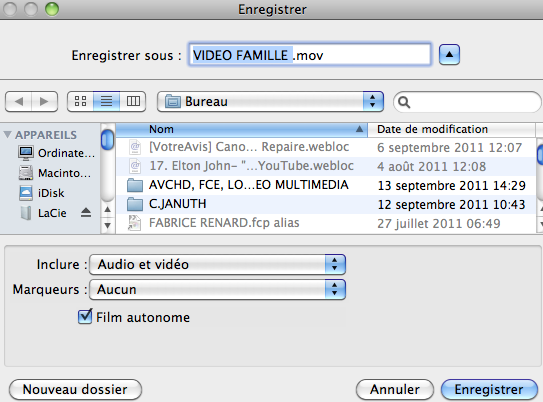The height and width of the screenshot is (402, 543).
Task: Go forward with the right arrow
Action: click(44, 101)
